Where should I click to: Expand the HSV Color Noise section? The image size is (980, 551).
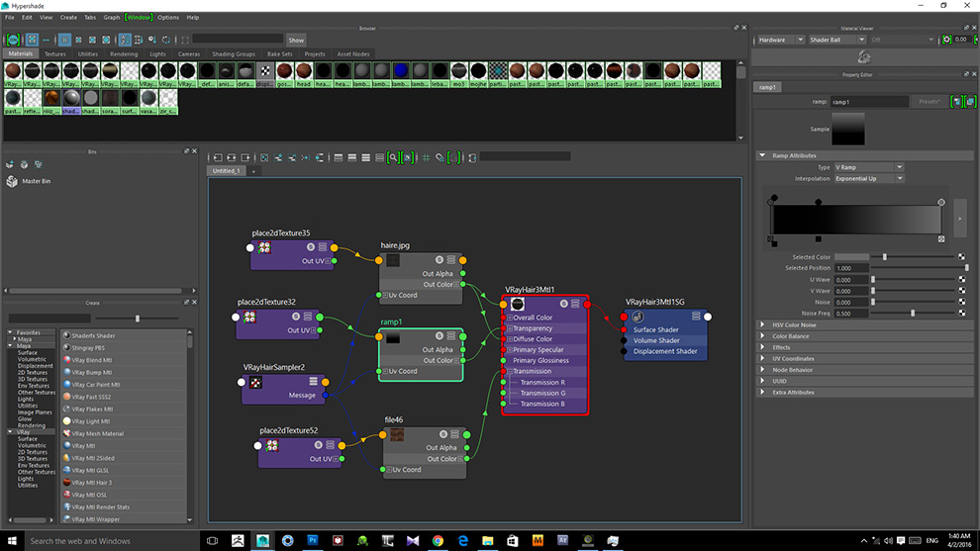point(792,324)
